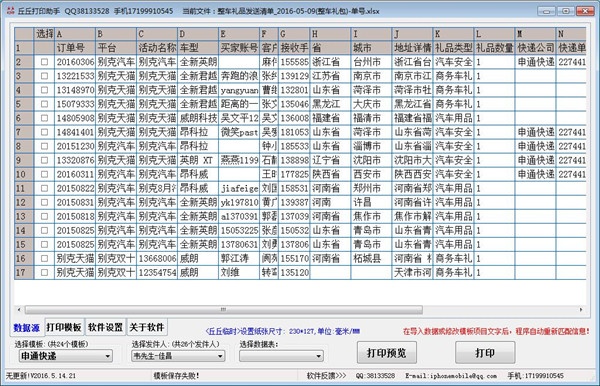Click the 选择 column header
This screenshot has width=600, height=386.
(44, 34)
